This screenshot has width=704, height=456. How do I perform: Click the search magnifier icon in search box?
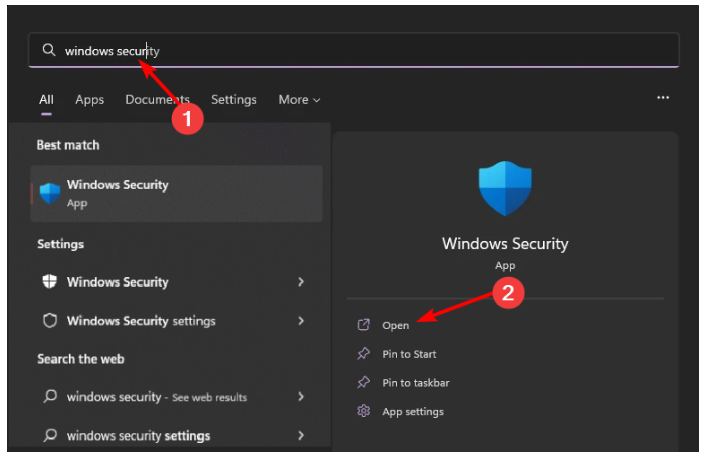(x=48, y=50)
